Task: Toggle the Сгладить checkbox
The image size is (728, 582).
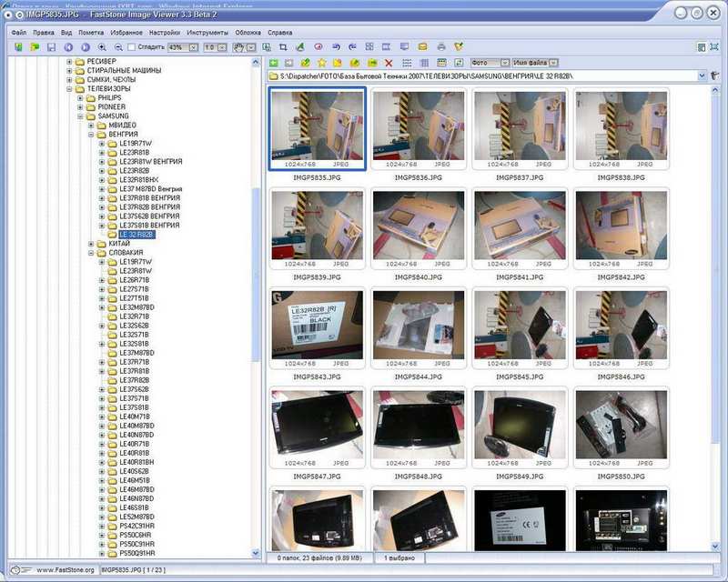Action: 133,46
